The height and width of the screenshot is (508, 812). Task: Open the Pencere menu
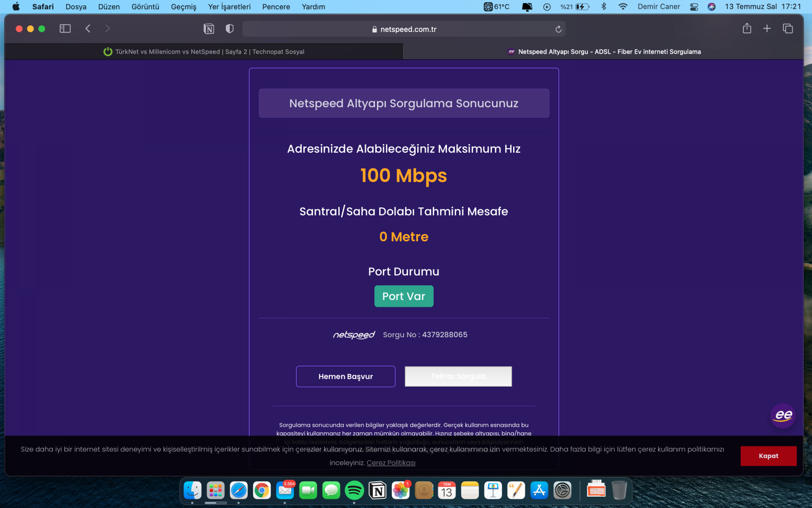tap(276, 7)
